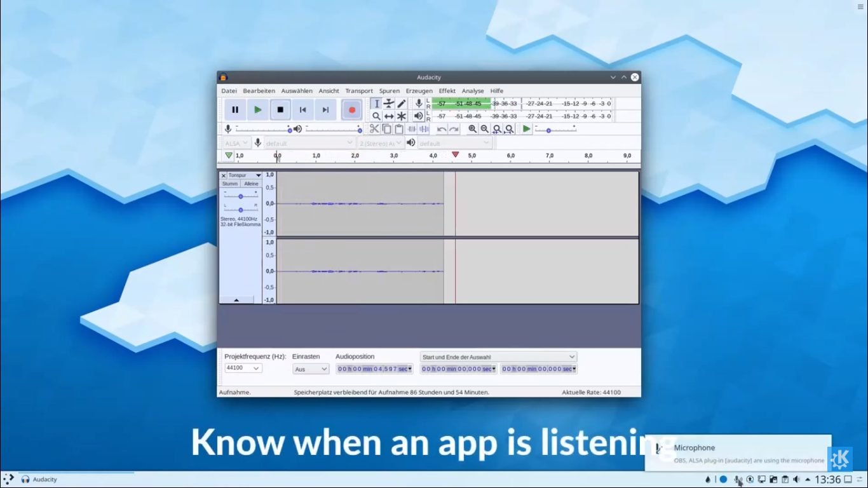Solo the track with the Alleine button
868x488 pixels.
[252, 184]
